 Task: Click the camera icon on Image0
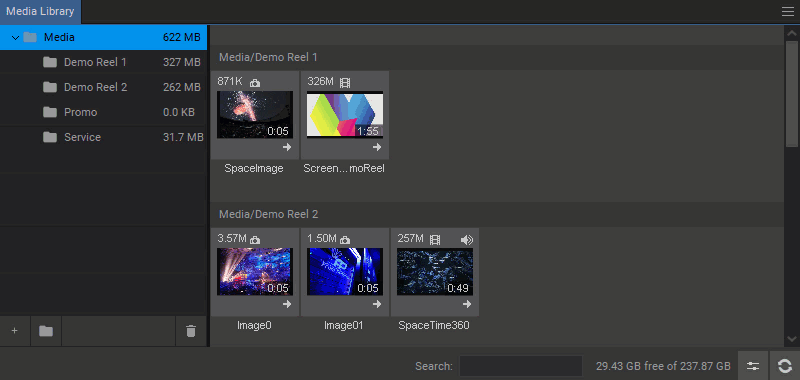tap(255, 240)
